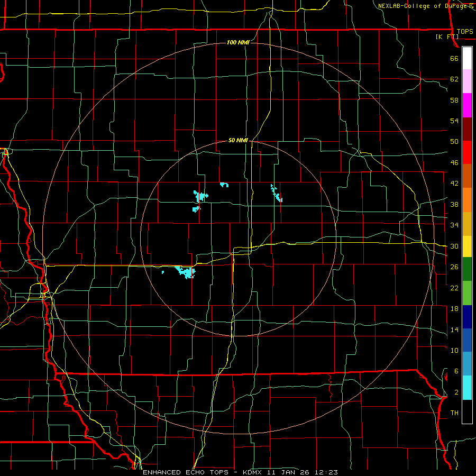Click the legend value 38
This screenshot has width=476, height=476.
click(x=454, y=204)
